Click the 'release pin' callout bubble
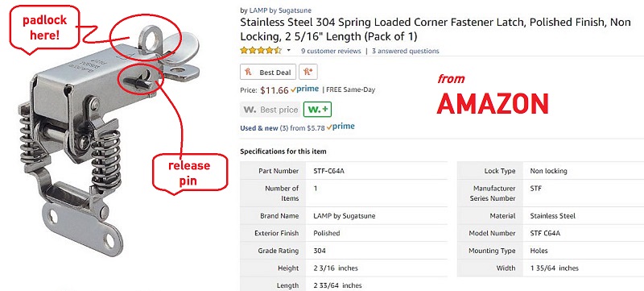This screenshot has width=644, height=291. [x=189, y=173]
